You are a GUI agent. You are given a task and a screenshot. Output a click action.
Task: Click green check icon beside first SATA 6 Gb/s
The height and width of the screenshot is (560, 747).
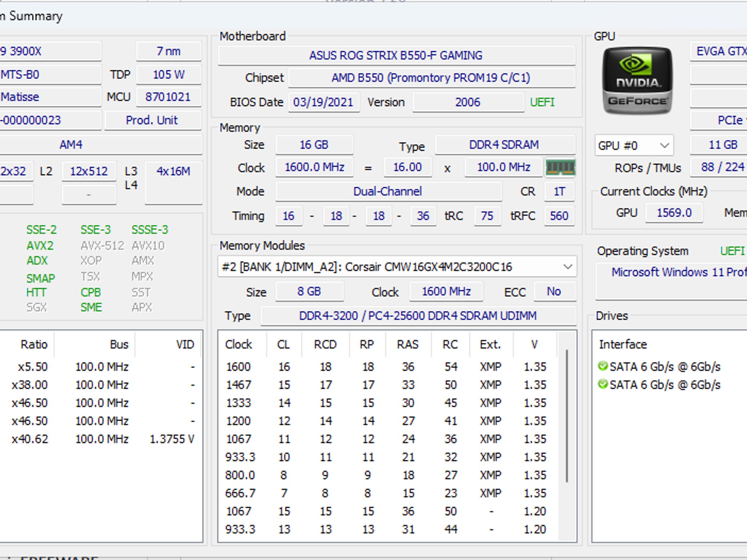click(x=603, y=366)
